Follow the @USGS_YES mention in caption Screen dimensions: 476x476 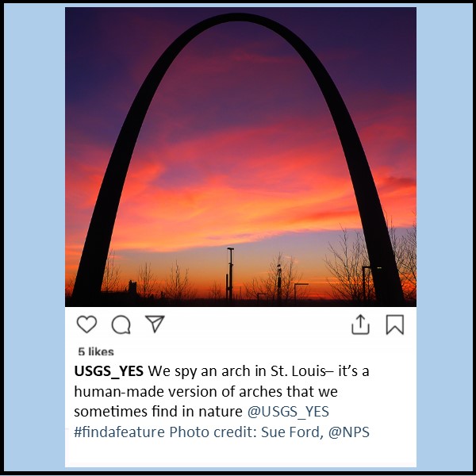point(288,412)
